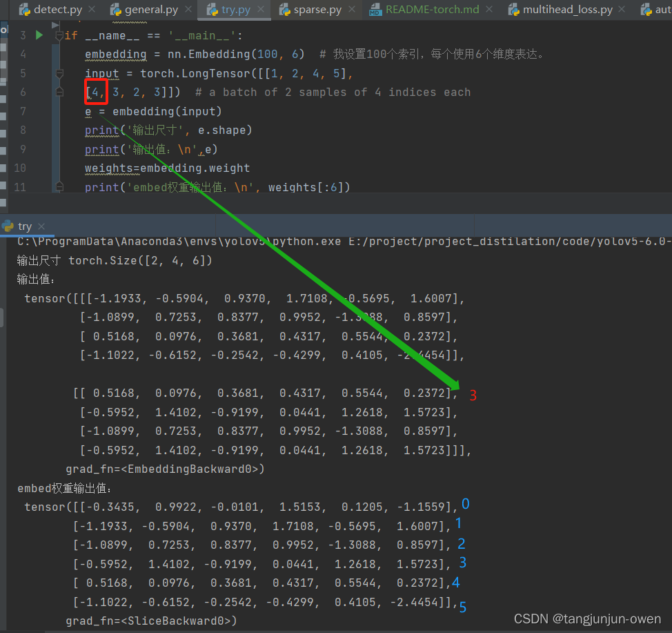Toggle the fold marker beside line 11

click(x=59, y=187)
